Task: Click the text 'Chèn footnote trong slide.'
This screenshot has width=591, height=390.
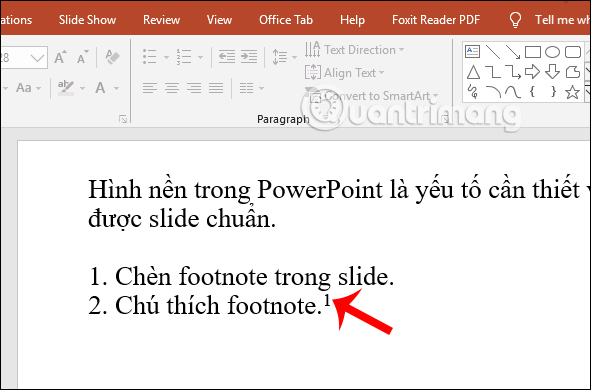Action: 254,277
